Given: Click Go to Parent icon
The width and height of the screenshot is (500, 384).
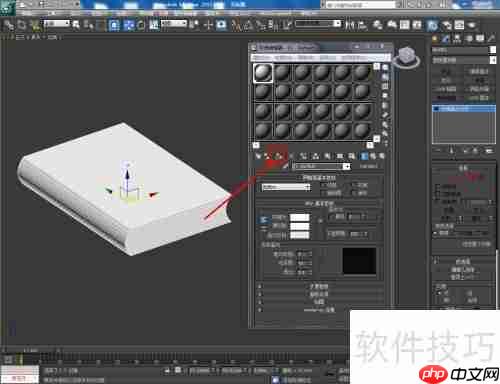Looking at the screenshot, I should [x=373, y=156].
